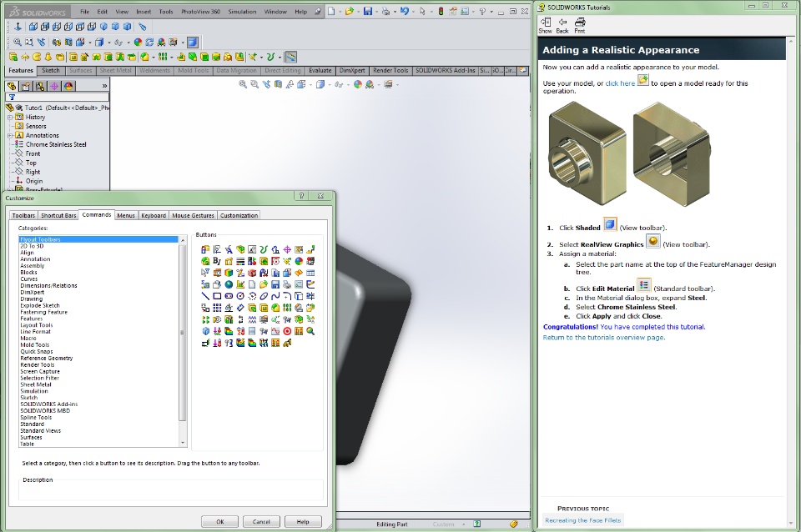Expand the History node in feature tree
The height and width of the screenshot is (532, 801).
[x=10, y=117]
